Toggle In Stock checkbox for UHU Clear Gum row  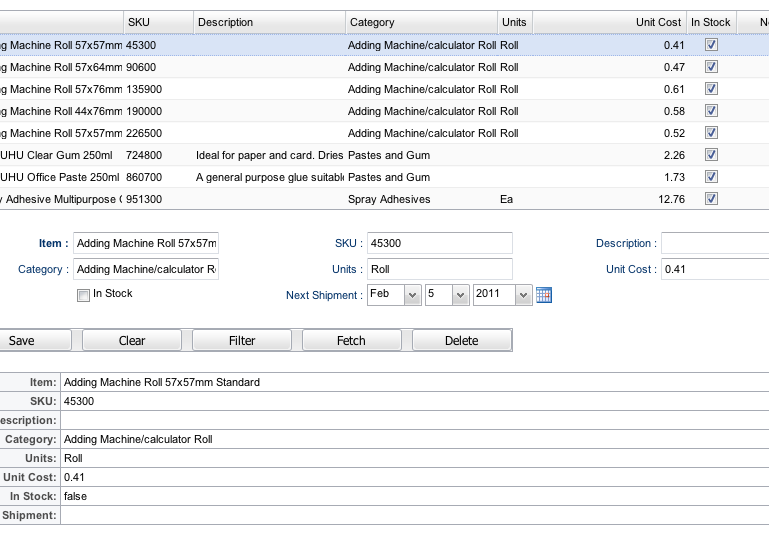tap(711, 155)
